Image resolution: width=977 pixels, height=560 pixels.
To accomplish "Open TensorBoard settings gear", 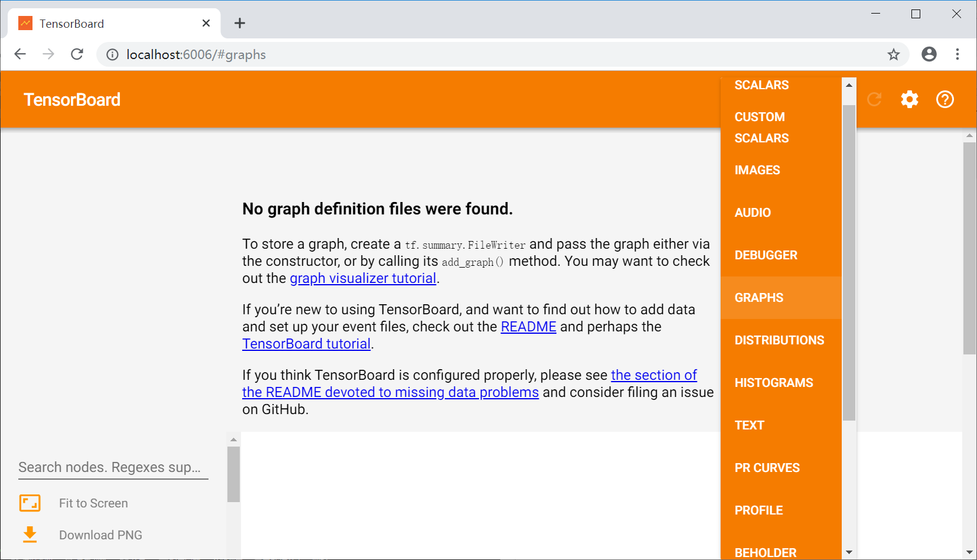I will [910, 99].
